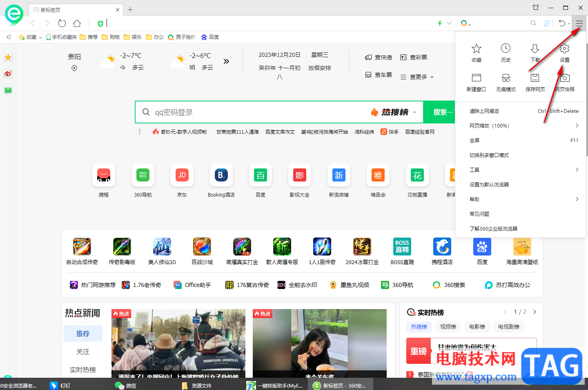Open the 查快递 express lookup link

pos(379,57)
